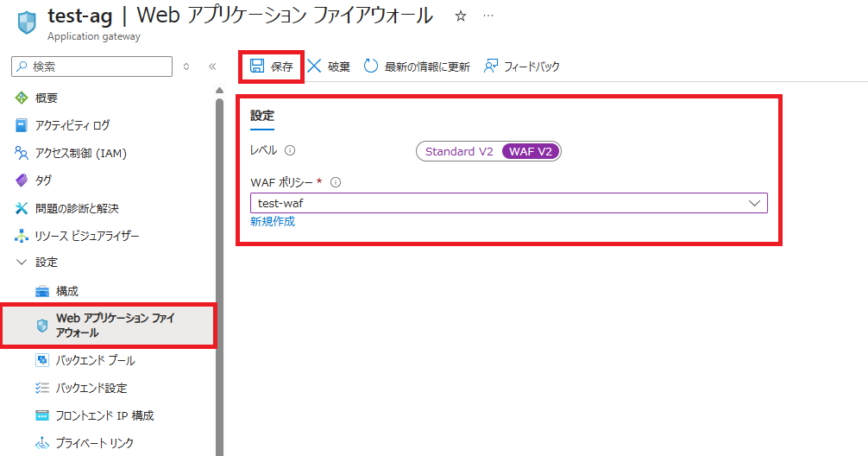Click the sidebar scroll up arrow
Image resolution: width=868 pixels, height=456 pixels.
pyautogui.click(x=219, y=91)
